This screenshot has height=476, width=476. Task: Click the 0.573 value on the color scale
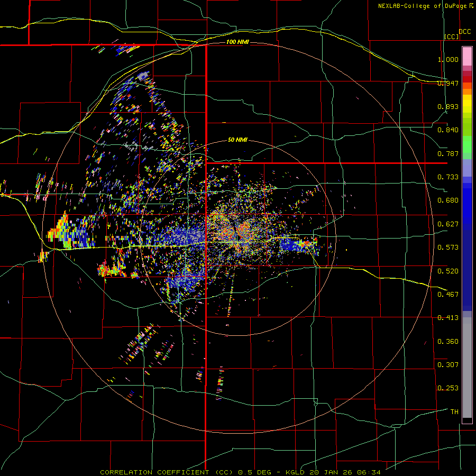[448, 248]
